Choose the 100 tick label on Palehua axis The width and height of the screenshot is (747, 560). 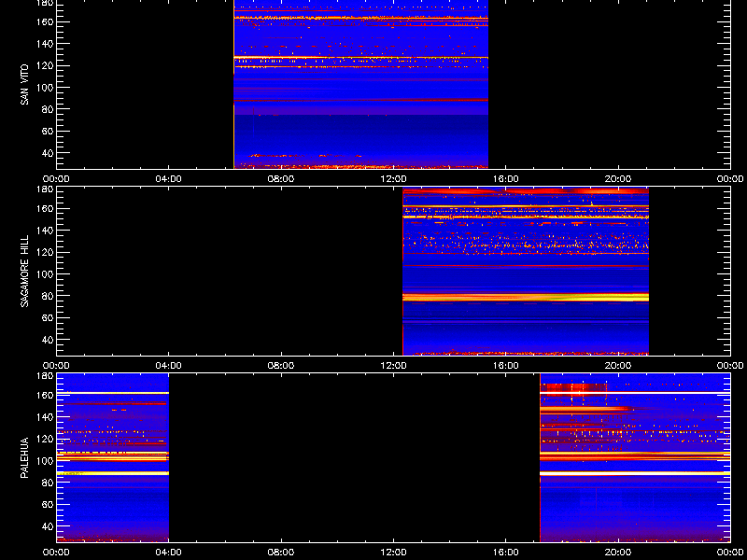tap(47, 461)
